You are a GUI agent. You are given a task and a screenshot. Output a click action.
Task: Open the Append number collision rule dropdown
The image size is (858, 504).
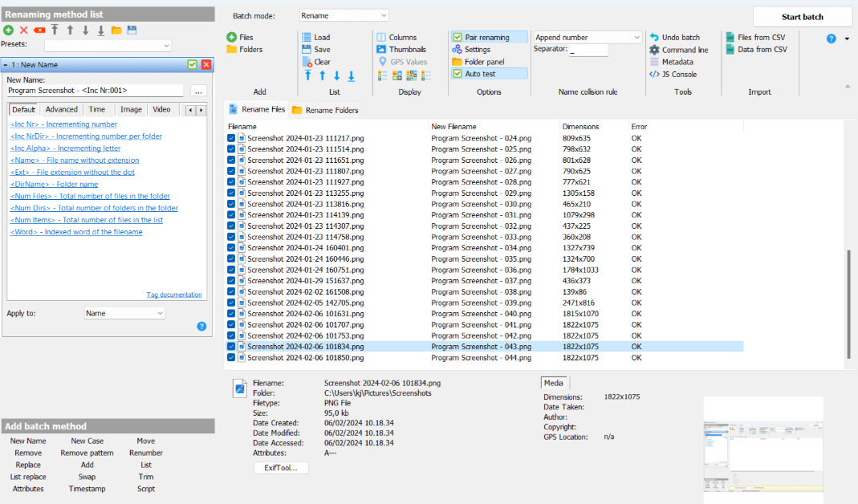coord(588,37)
